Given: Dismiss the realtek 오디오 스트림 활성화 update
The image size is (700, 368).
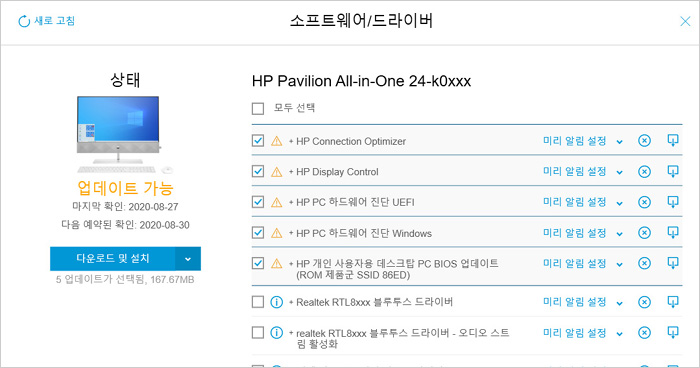Looking at the screenshot, I should point(644,333).
